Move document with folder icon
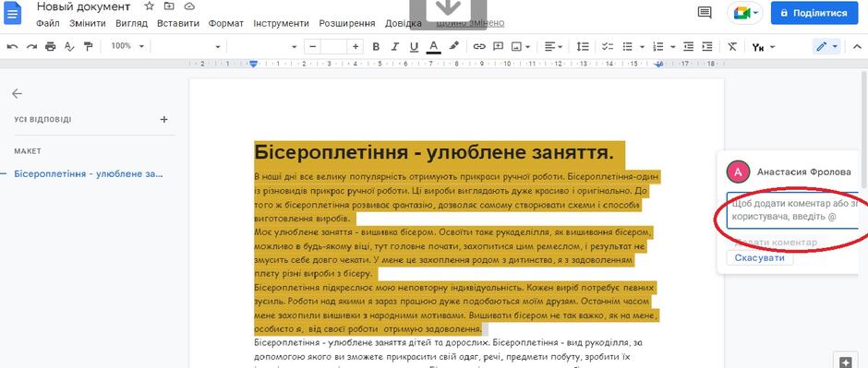This screenshot has height=368, width=868. tap(169, 6)
